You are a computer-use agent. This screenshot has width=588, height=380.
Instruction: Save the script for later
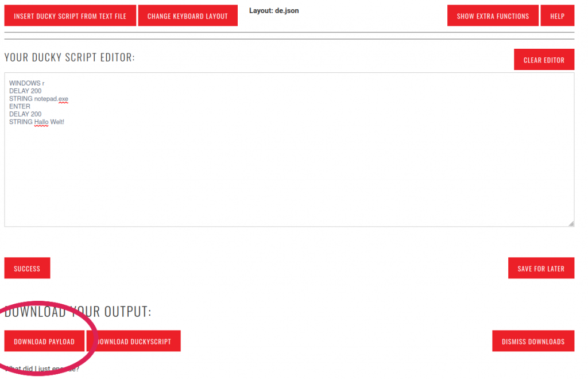(541, 268)
